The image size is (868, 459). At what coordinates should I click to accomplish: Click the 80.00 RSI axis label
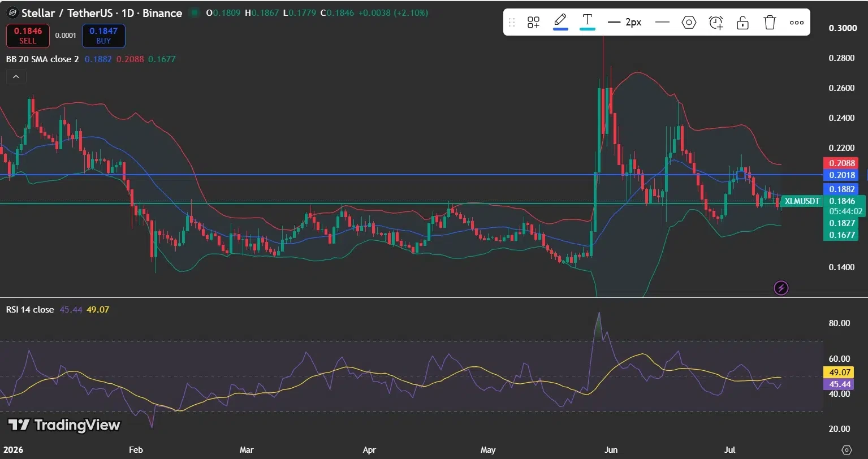click(839, 323)
